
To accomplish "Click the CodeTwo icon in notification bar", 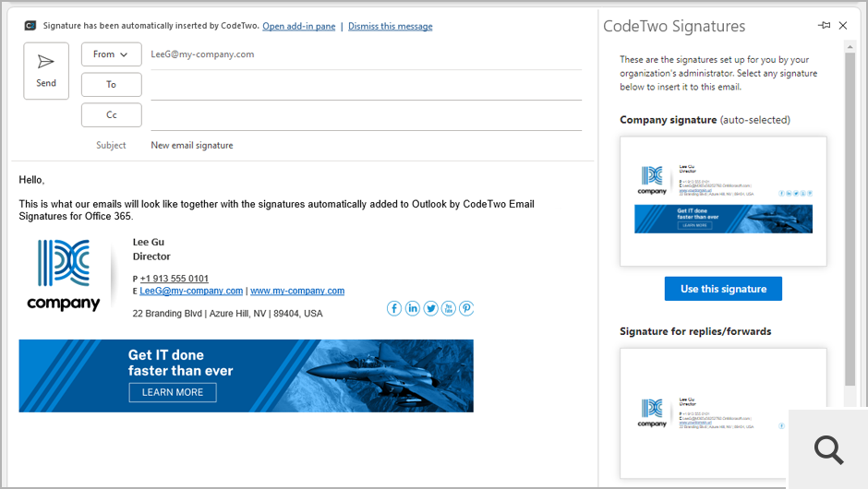I will pos(30,26).
